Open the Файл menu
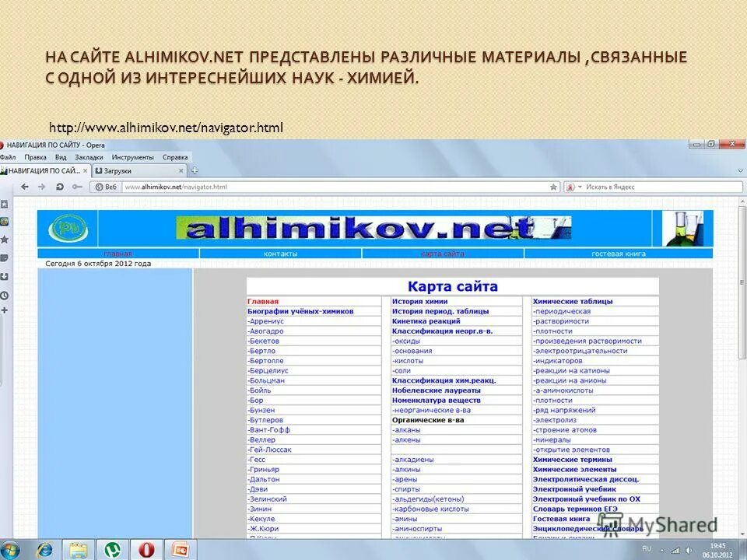 click(8, 157)
